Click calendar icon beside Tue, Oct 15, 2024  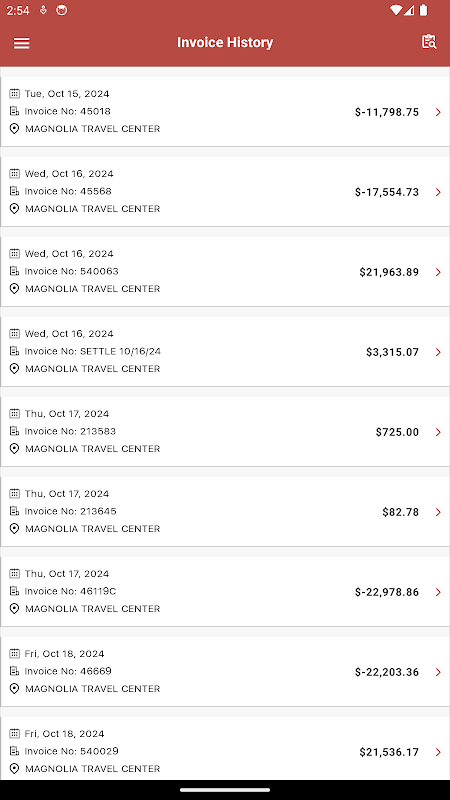coord(15,93)
